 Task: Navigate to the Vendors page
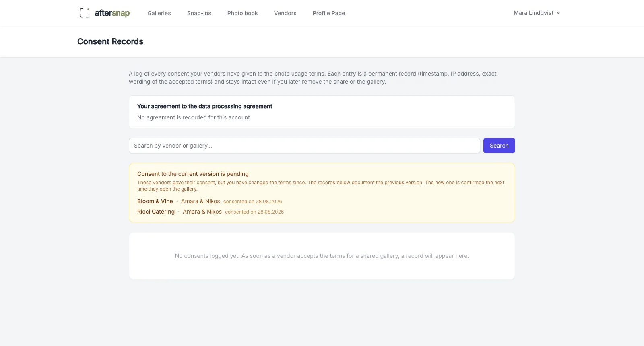coord(285,13)
